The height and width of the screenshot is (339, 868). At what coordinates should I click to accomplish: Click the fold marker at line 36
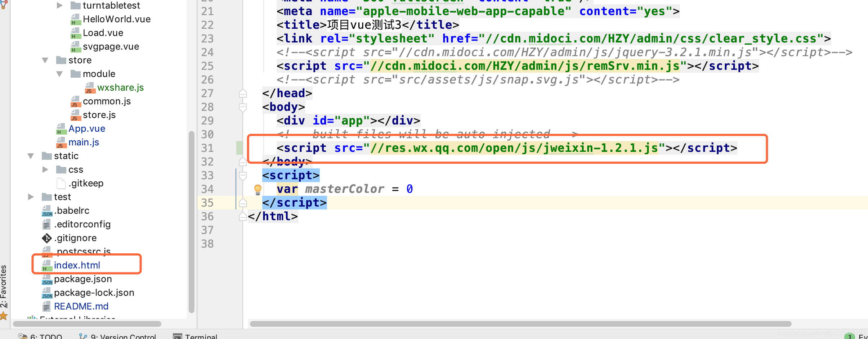point(243,217)
